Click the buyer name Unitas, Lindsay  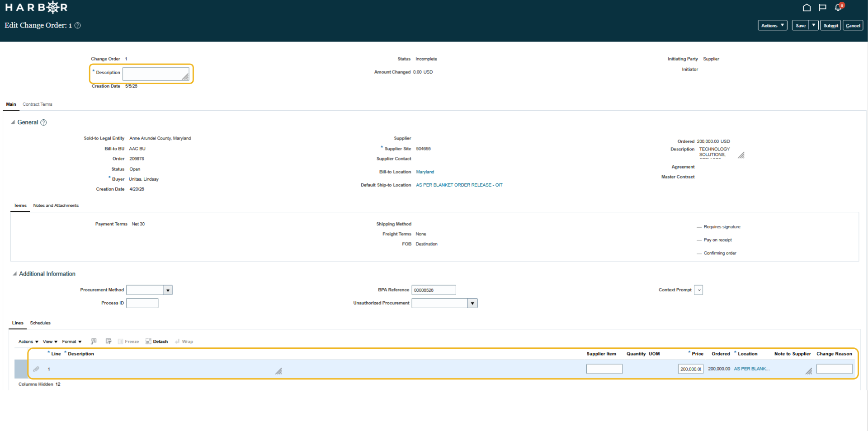tap(144, 179)
